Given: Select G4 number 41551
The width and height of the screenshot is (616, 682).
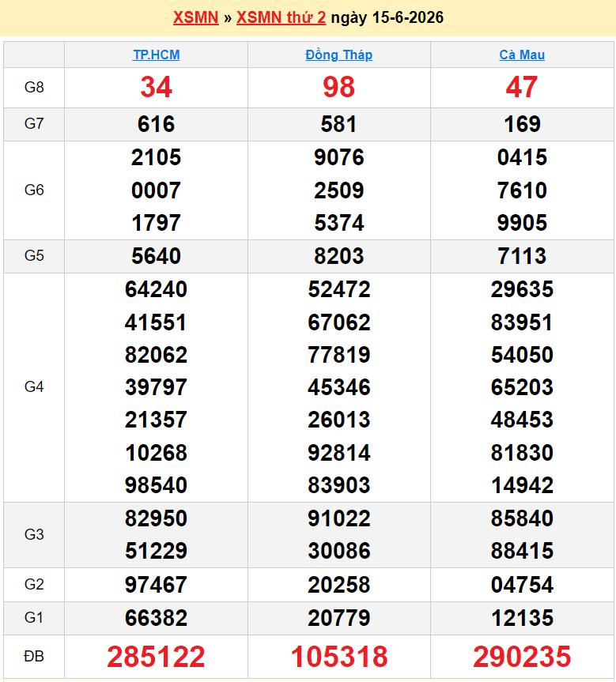Looking at the screenshot, I should point(156,322).
